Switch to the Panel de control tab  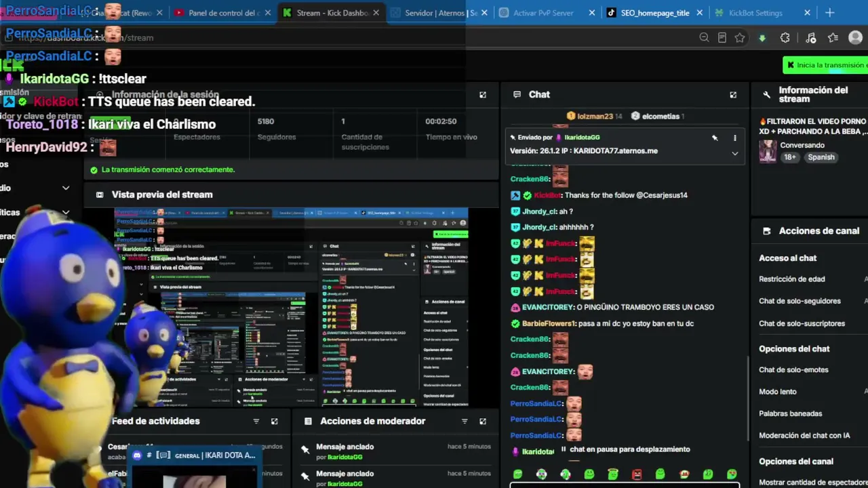222,13
